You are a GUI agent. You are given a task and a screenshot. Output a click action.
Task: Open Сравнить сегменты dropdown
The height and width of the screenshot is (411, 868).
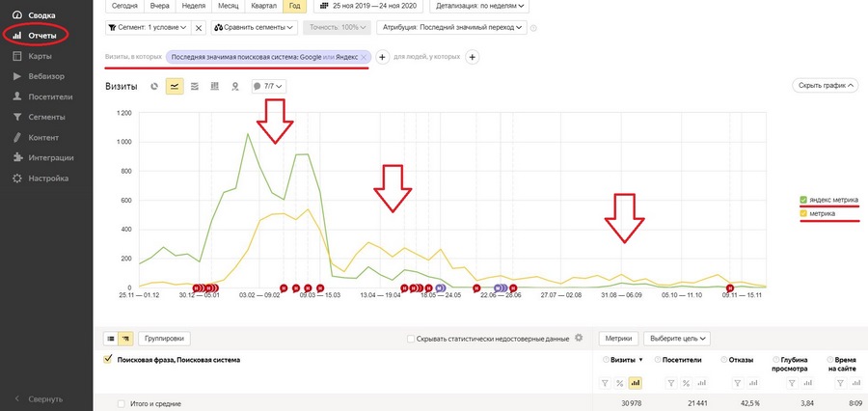coord(254,27)
